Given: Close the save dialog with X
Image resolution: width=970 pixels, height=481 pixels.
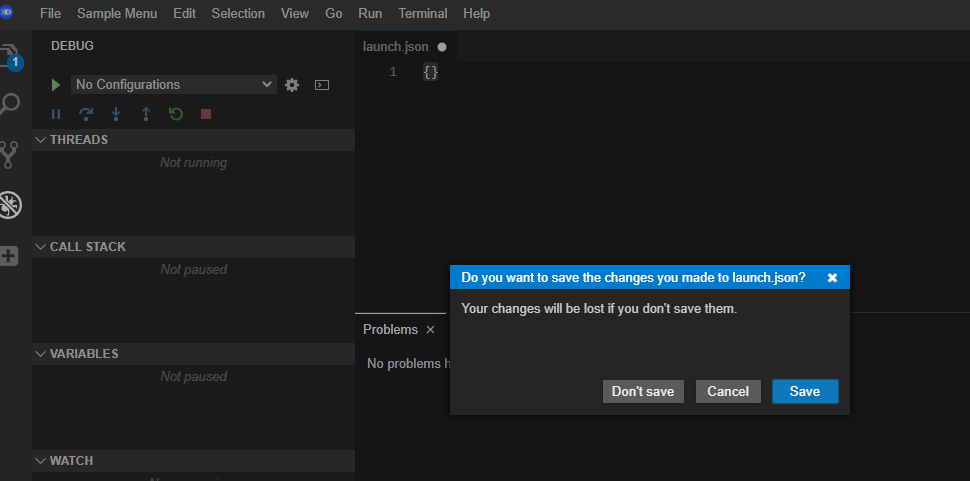Looking at the screenshot, I should tap(833, 278).
